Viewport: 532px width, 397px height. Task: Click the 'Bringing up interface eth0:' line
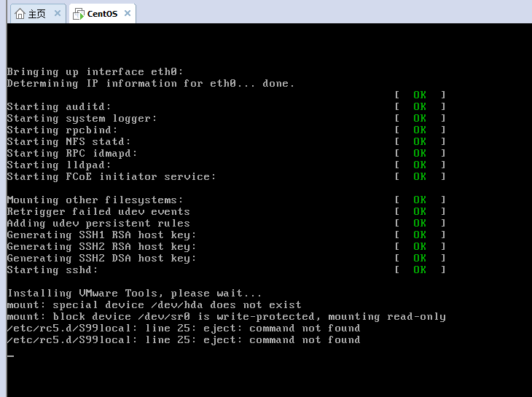(x=95, y=72)
